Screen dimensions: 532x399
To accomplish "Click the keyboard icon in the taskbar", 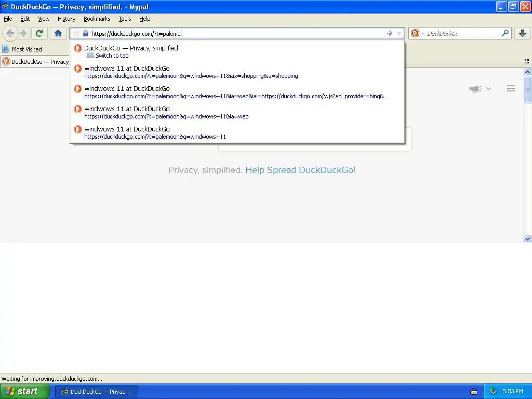I will (474, 392).
